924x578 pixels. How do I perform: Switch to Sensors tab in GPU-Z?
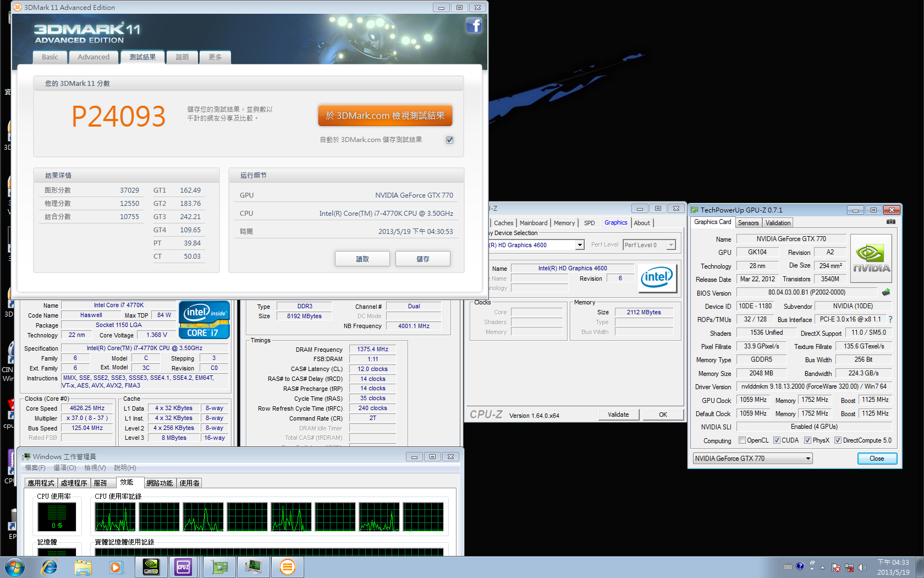pyautogui.click(x=748, y=223)
